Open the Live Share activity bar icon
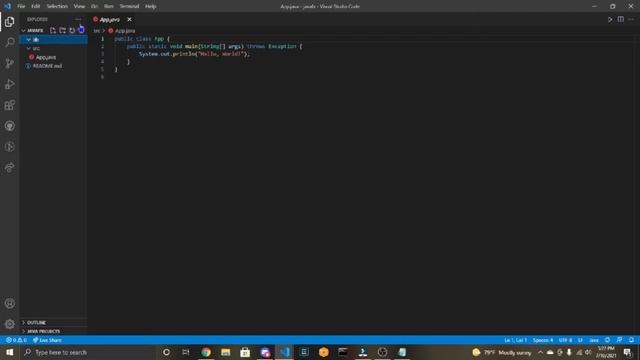The width and height of the screenshot is (640, 360). (x=9, y=167)
